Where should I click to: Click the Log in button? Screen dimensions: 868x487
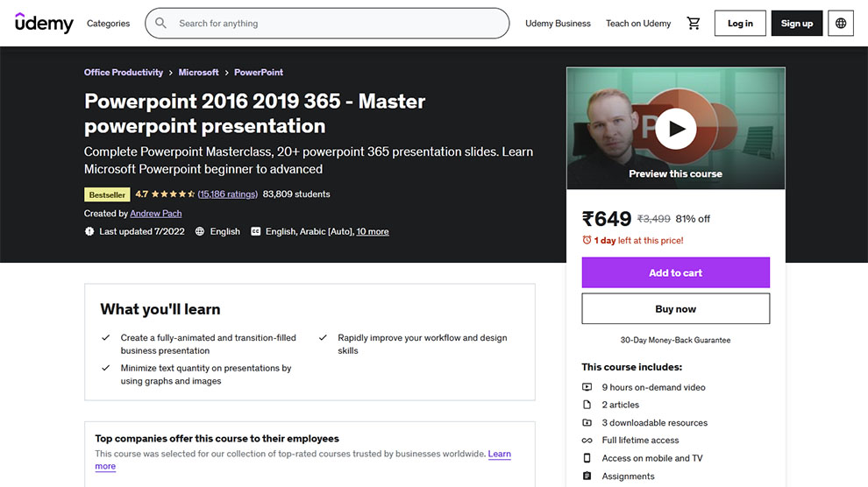pyautogui.click(x=740, y=24)
